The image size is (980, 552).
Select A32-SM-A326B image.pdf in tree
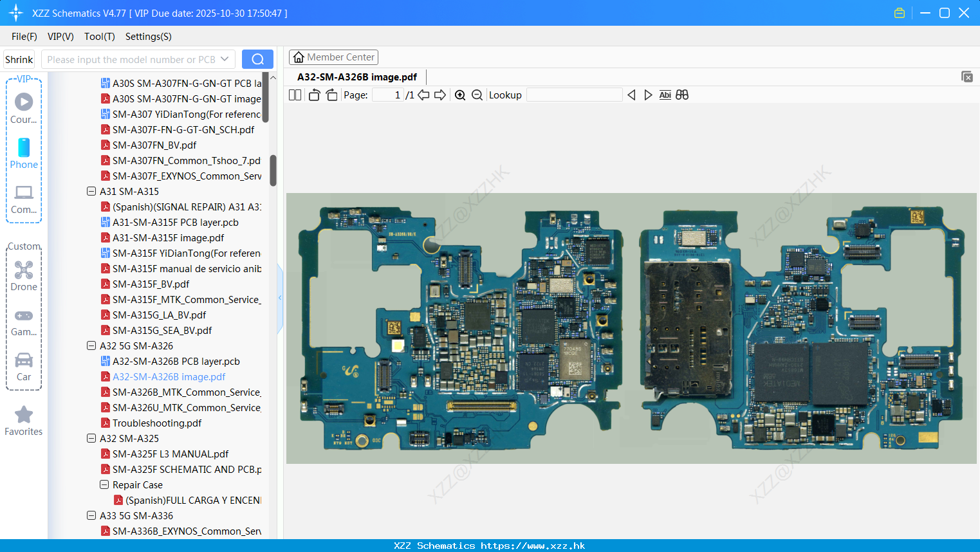coord(169,376)
